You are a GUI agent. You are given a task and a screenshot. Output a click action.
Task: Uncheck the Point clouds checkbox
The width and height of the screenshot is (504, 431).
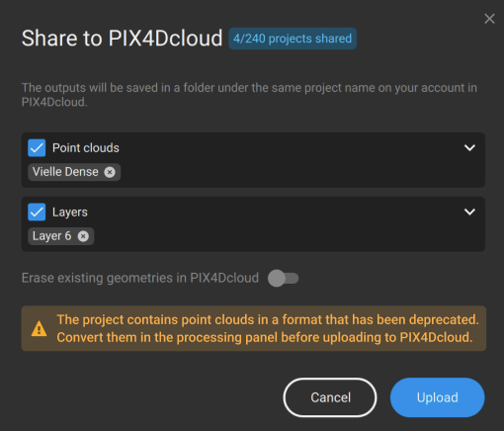point(37,147)
